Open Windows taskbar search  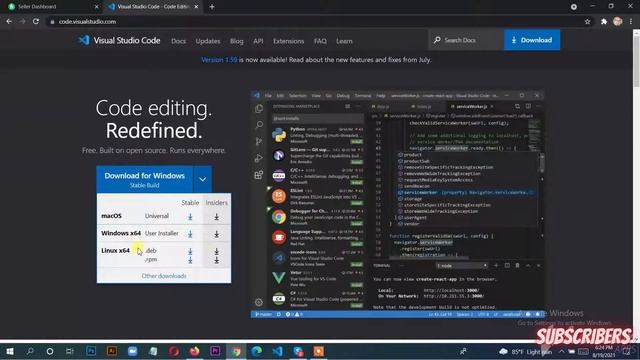(30, 351)
